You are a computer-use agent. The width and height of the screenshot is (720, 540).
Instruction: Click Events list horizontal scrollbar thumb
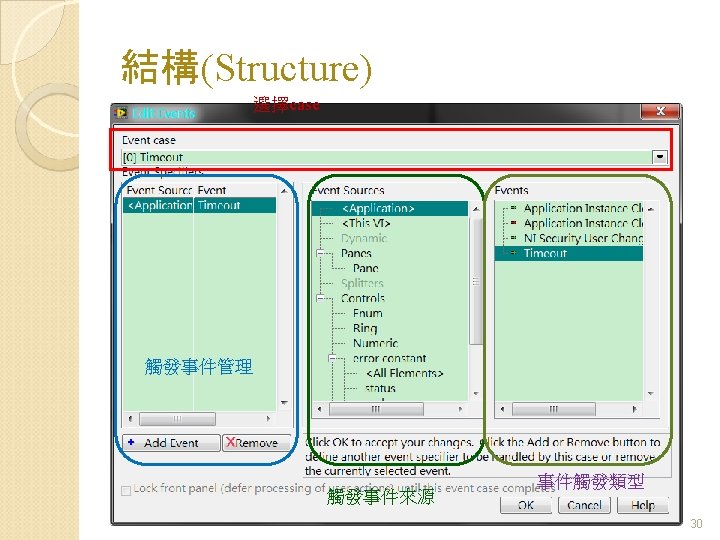tap(553, 409)
